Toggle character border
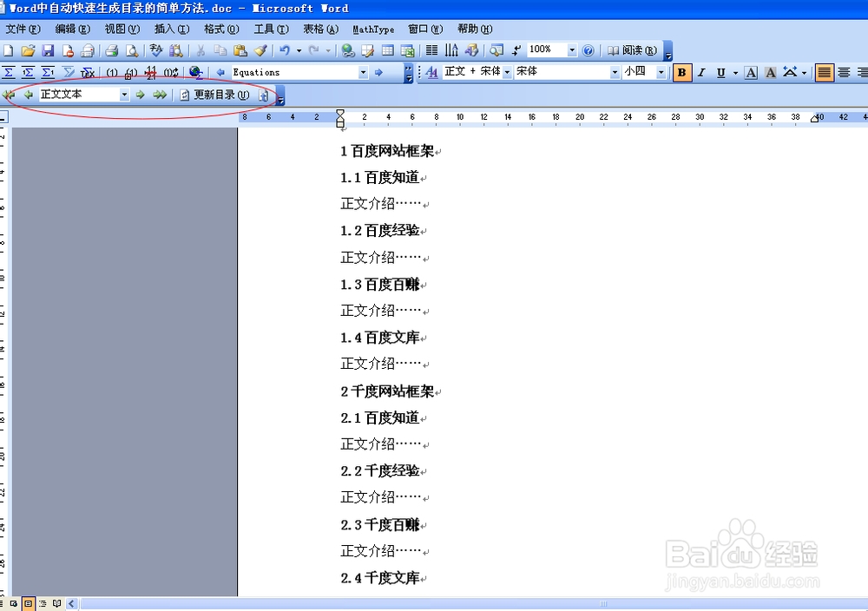868x611 pixels. (x=751, y=73)
